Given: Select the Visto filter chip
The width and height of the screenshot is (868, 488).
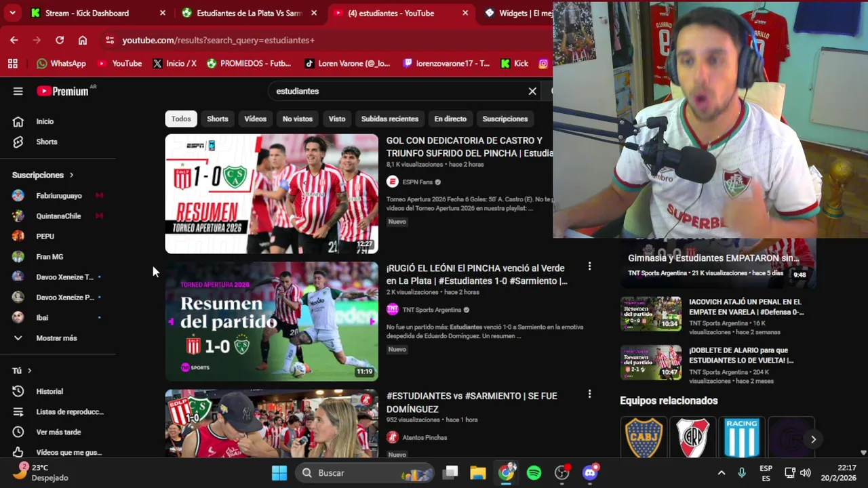Looking at the screenshot, I should tap(337, 119).
